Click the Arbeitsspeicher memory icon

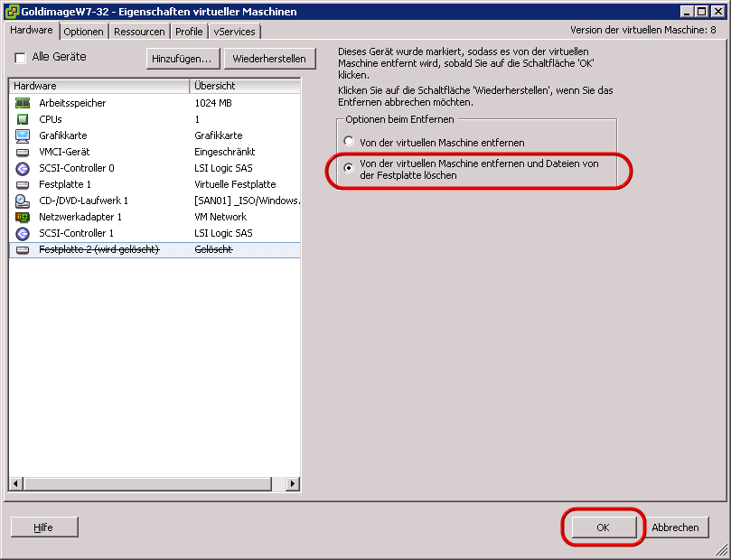pyautogui.click(x=23, y=103)
